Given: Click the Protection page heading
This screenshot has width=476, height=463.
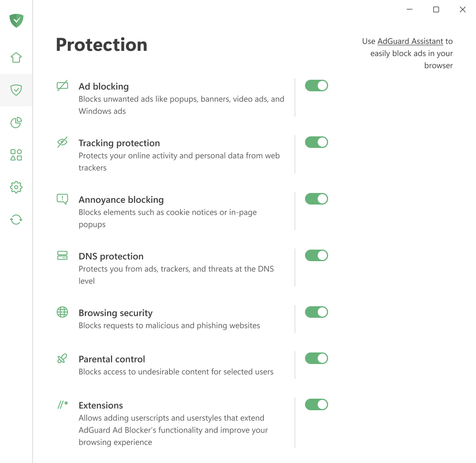Looking at the screenshot, I should (101, 45).
